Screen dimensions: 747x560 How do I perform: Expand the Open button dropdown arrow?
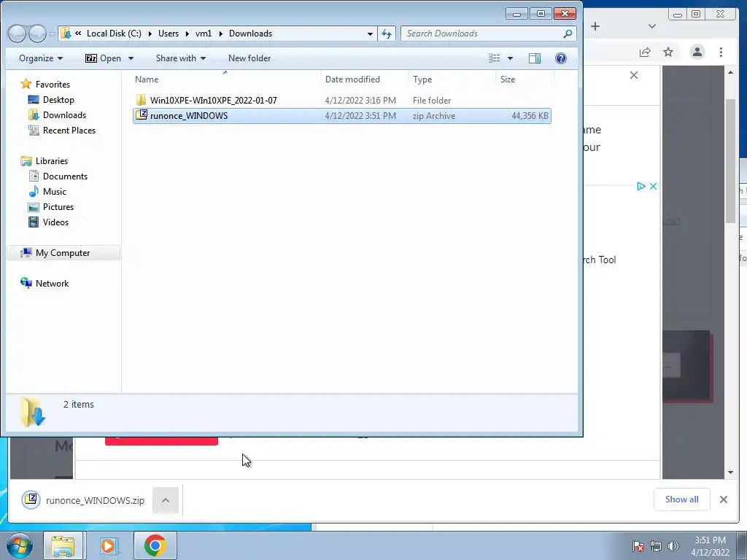coord(131,58)
